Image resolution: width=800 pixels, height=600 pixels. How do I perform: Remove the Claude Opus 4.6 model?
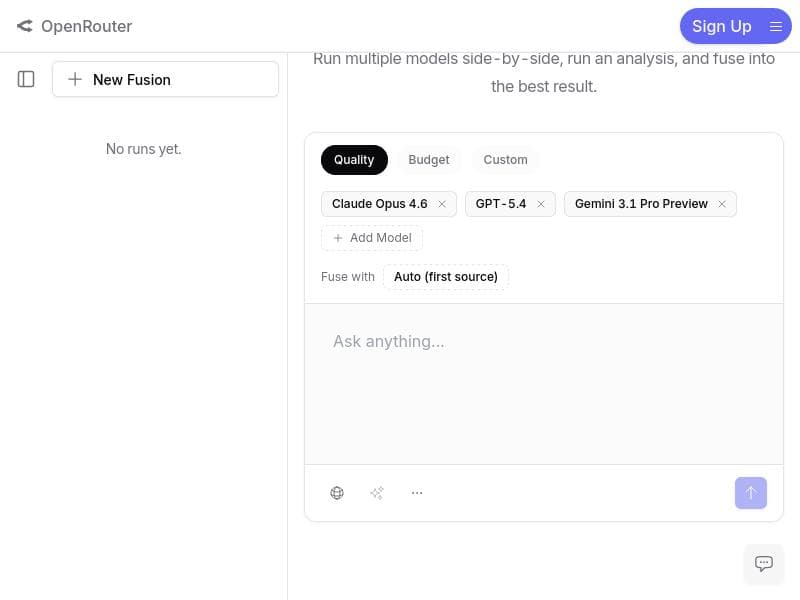[442, 204]
